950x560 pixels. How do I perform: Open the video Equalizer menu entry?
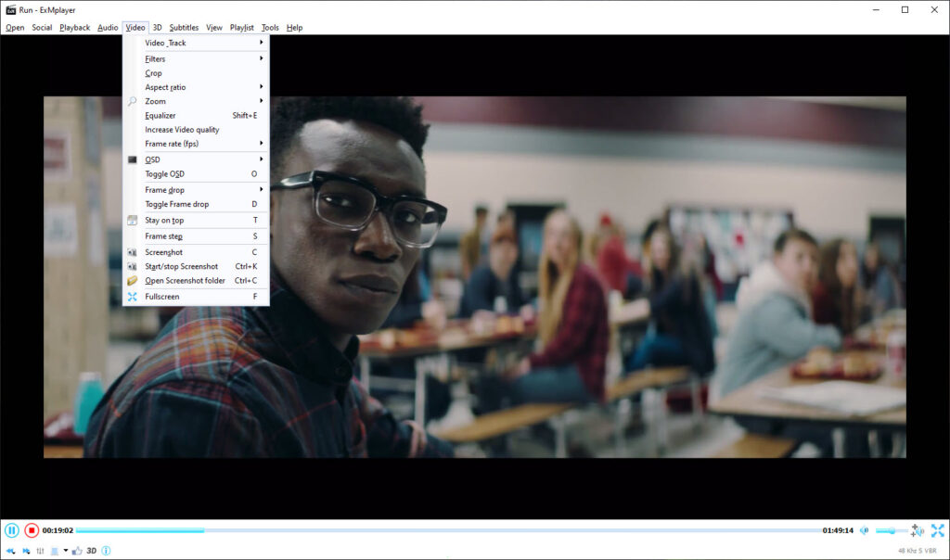[x=197, y=116]
